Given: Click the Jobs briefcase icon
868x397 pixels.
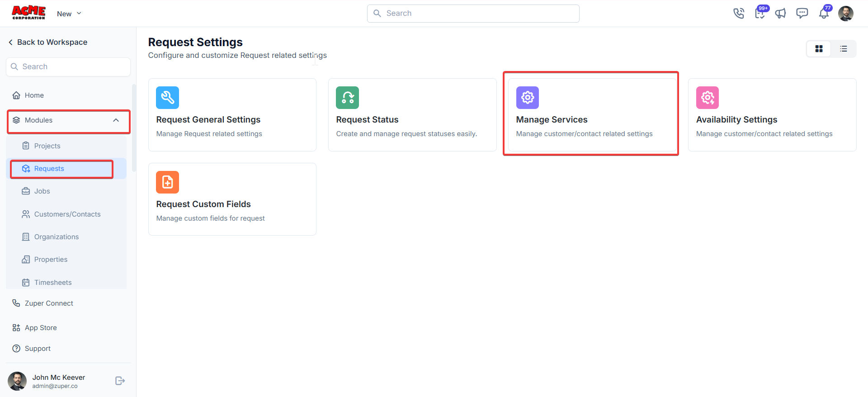Looking at the screenshot, I should (26, 191).
